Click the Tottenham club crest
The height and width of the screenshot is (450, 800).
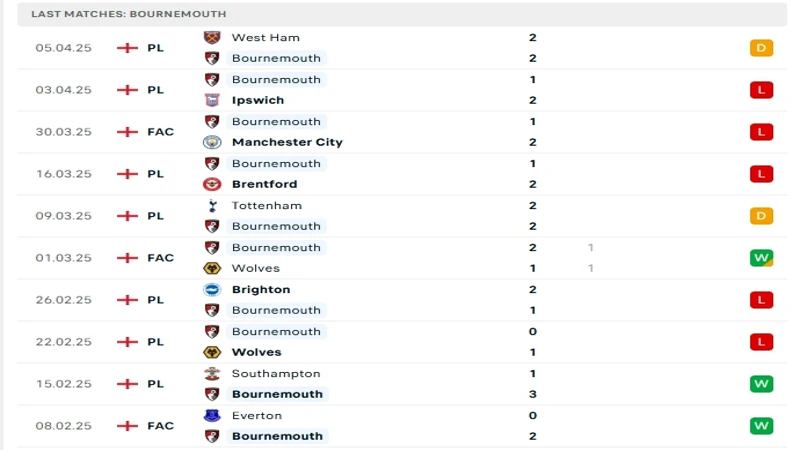click(x=212, y=206)
